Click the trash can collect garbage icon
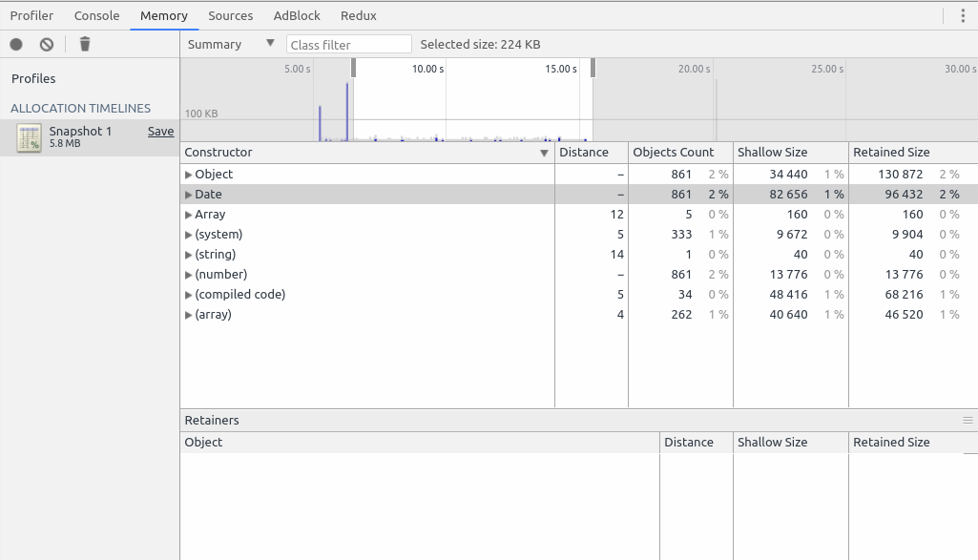 [x=85, y=44]
